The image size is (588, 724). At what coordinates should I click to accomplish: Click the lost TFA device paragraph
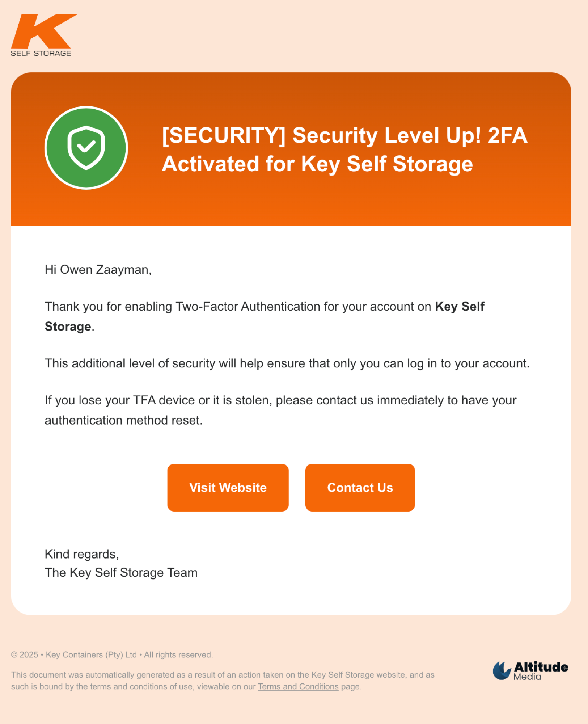[x=280, y=410]
